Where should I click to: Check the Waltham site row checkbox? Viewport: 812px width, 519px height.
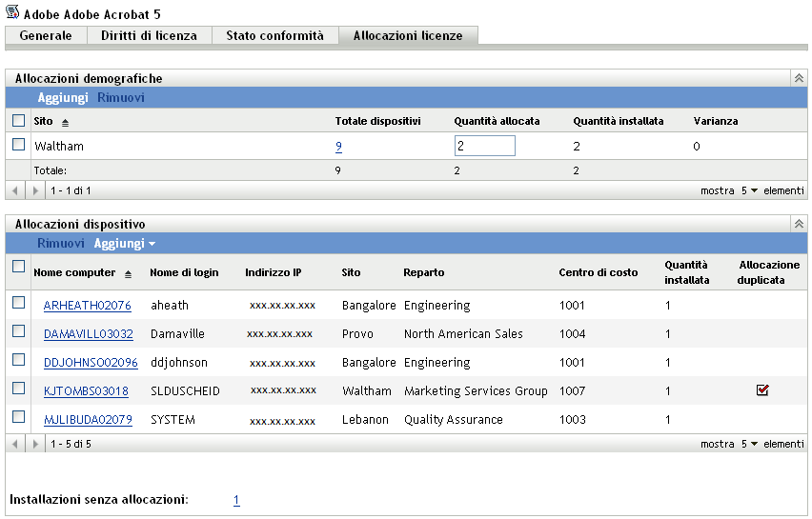tap(19, 145)
